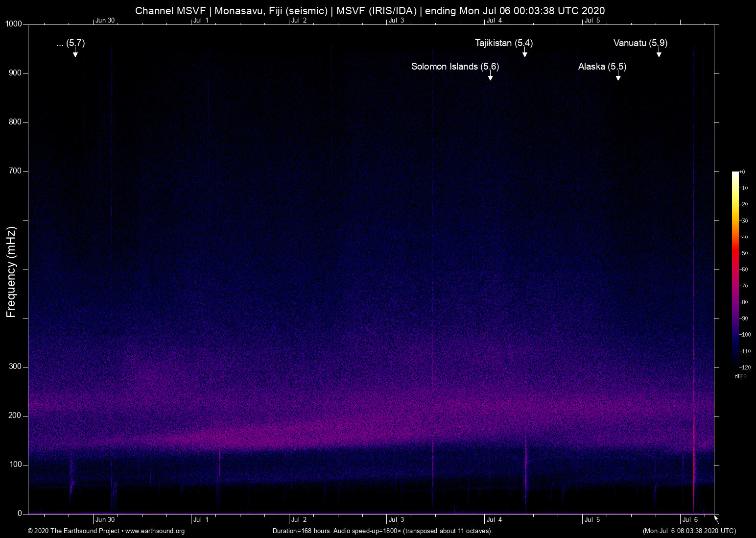Click the 100 mHz frequency axis label

click(x=15, y=465)
